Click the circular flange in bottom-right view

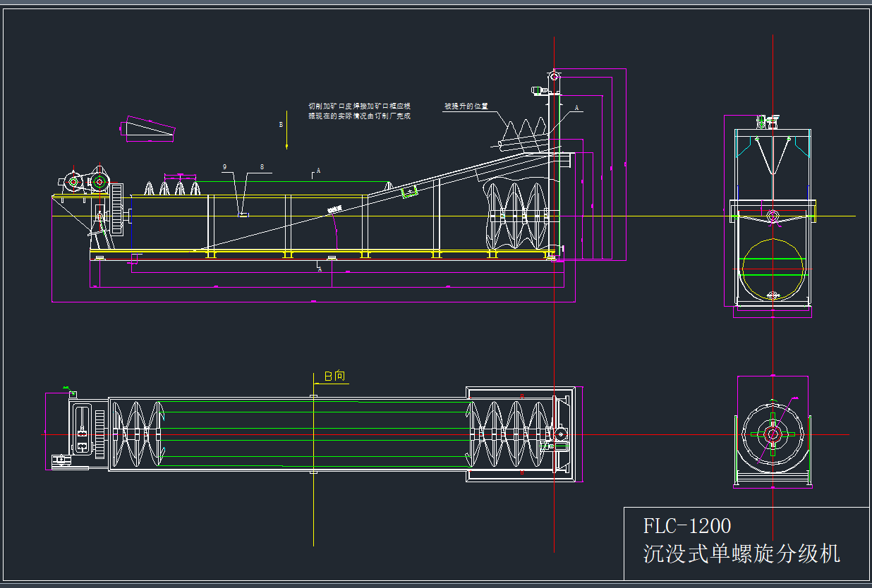773,435
